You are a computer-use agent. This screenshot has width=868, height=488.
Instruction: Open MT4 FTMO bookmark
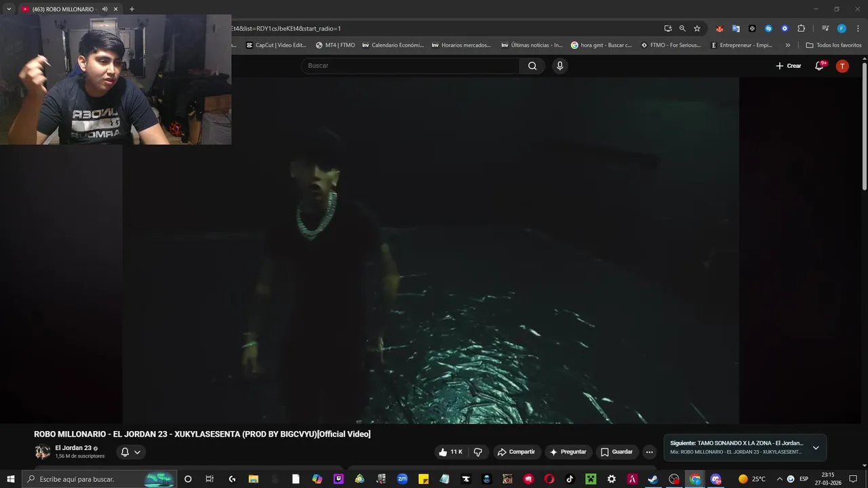pos(336,45)
